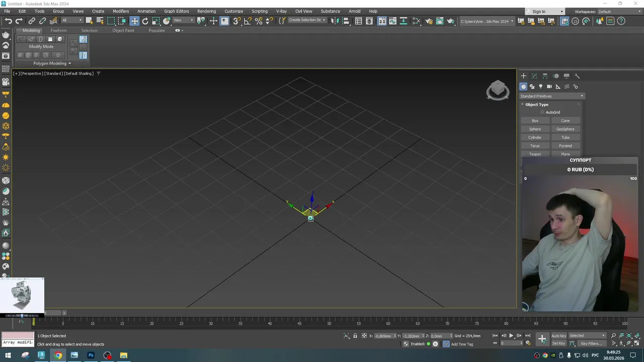Select the Select and Link chain icon

pos(32,21)
